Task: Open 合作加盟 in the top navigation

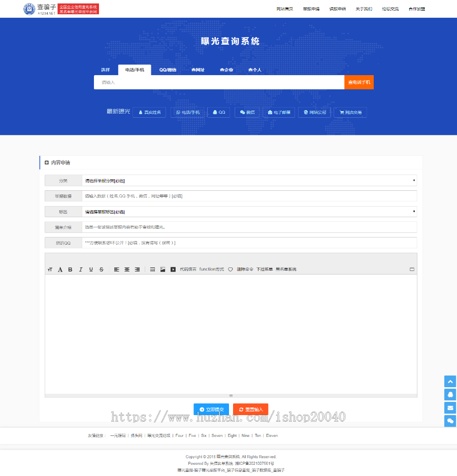Action: [x=417, y=9]
